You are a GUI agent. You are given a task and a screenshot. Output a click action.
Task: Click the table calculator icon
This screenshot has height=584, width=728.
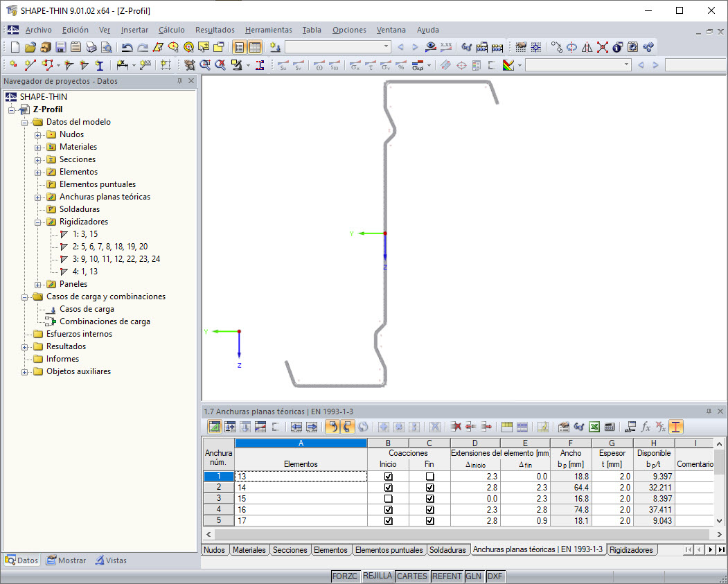610,427
